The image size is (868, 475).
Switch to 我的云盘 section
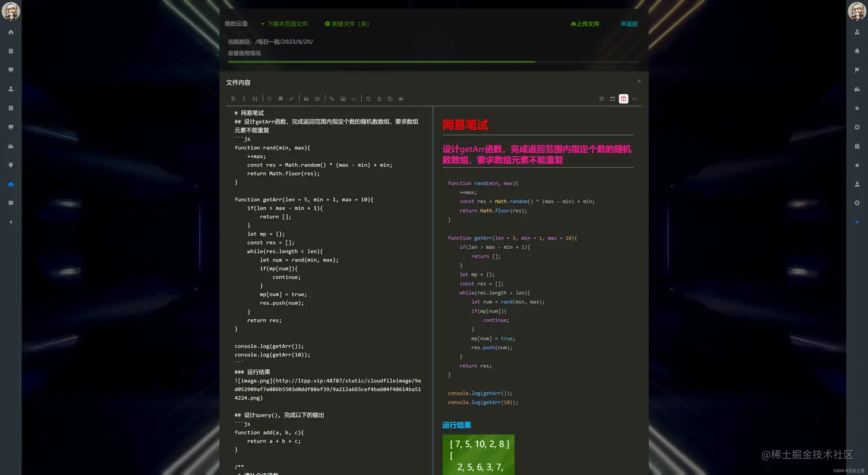pyautogui.click(x=236, y=24)
